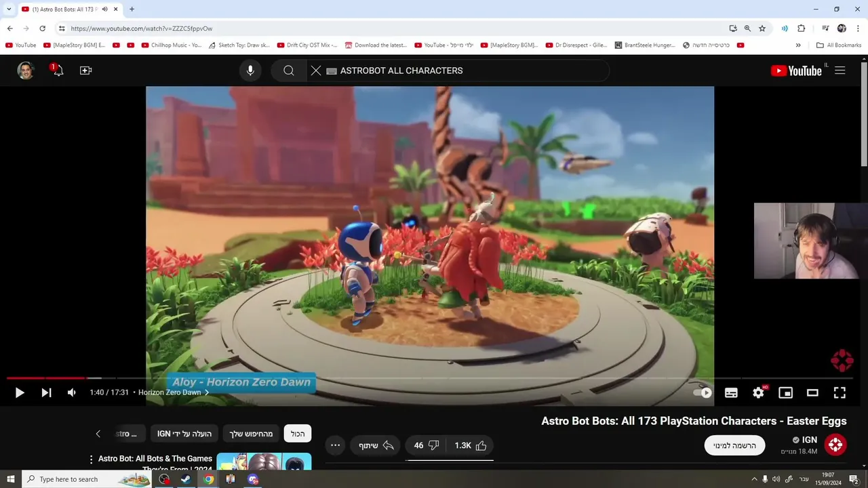
Task: Open Astro Bot: All Bots & The Games video
Action: (155, 464)
